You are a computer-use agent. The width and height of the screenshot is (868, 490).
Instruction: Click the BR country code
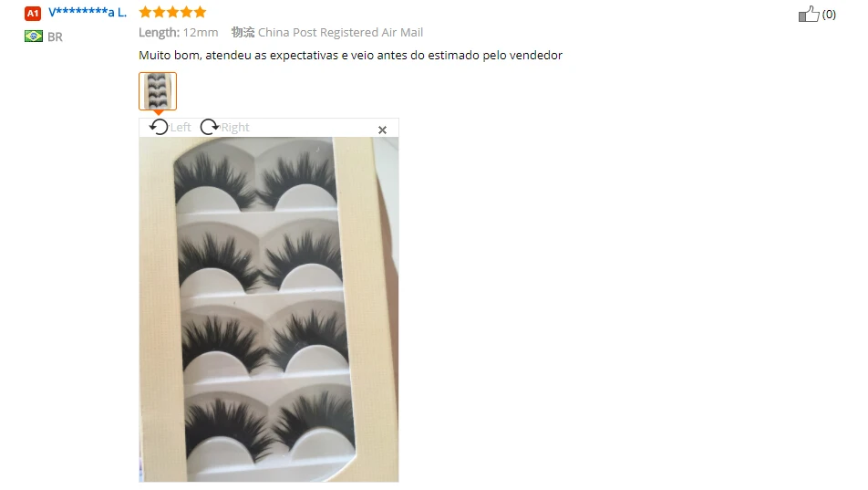point(55,37)
